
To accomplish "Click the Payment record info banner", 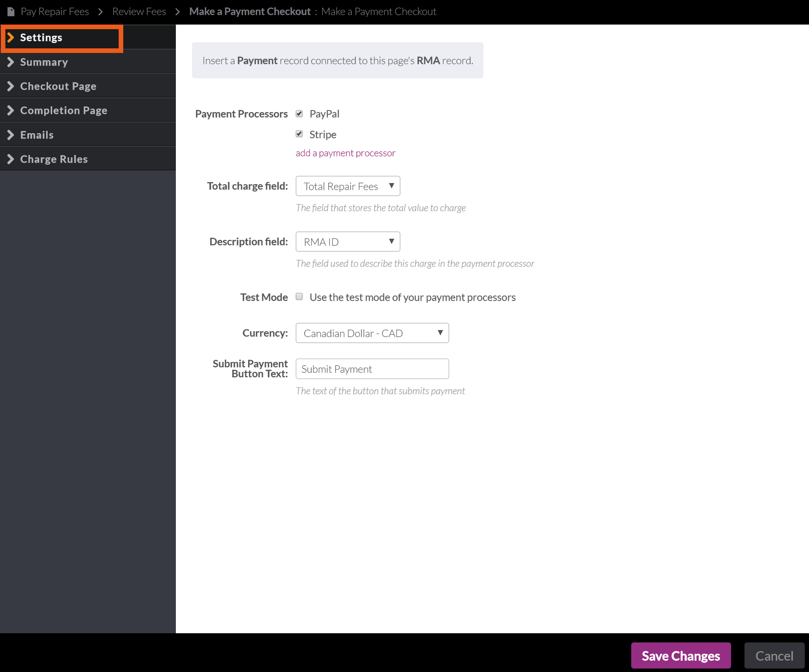I will (337, 60).
